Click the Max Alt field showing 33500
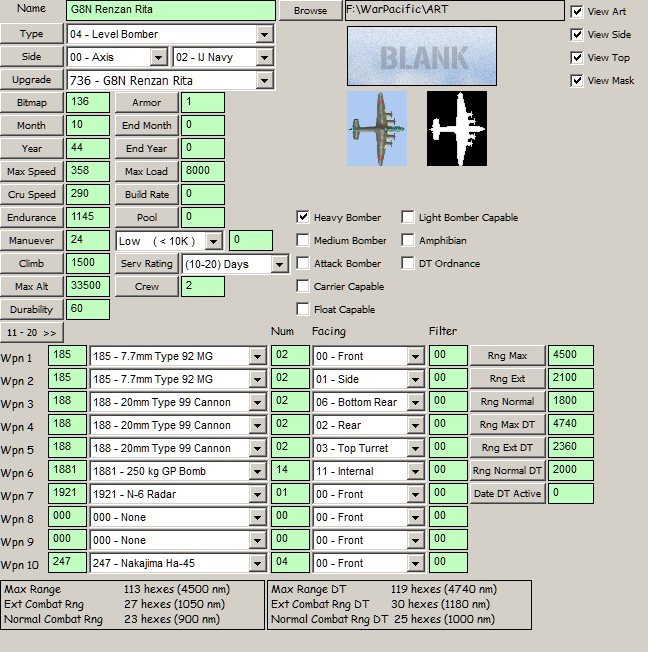 [x=88, y=286]
